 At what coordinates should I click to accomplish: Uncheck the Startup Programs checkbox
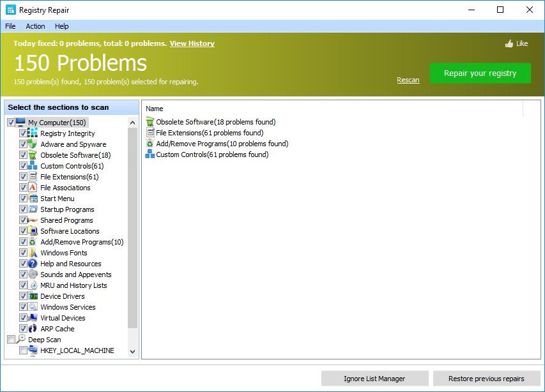(23, 209)
